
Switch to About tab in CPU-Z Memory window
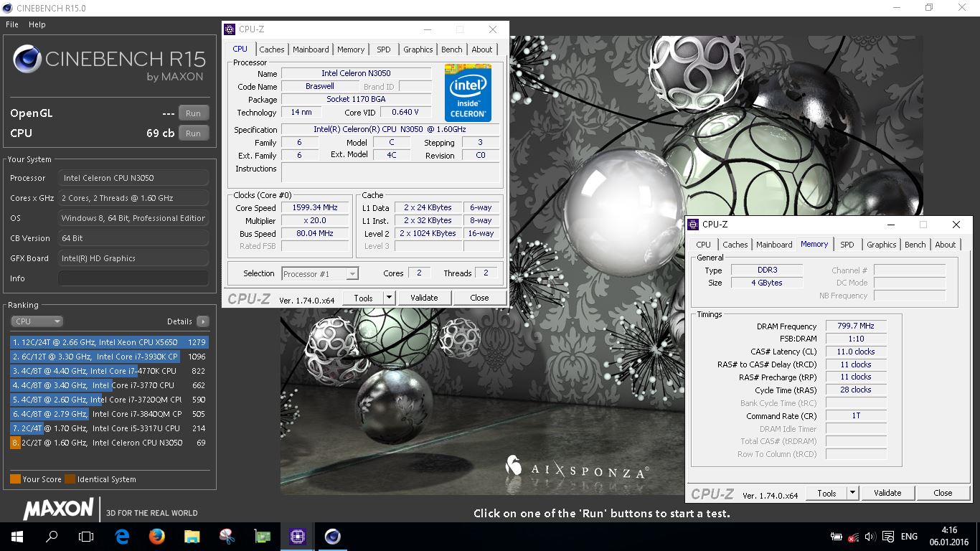(x=946, y=245)
